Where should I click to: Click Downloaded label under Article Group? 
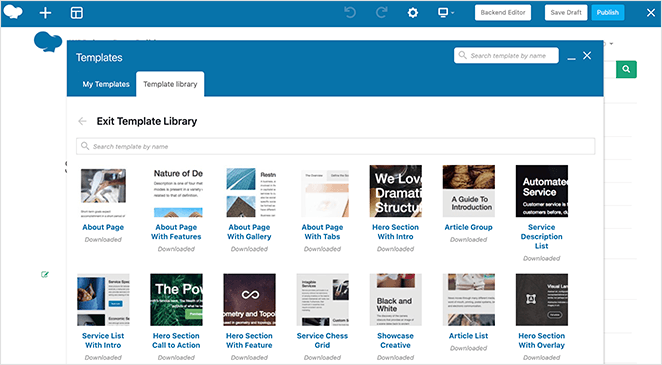click(x=469, y=239)
